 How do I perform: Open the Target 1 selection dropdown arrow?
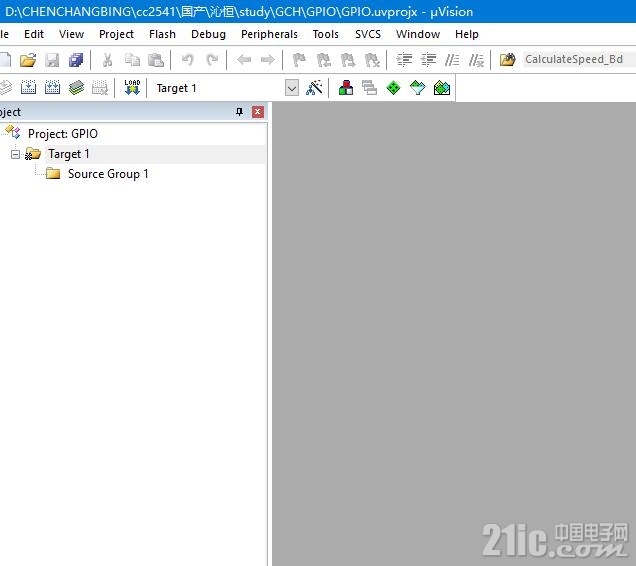click(x=292, y=88)
